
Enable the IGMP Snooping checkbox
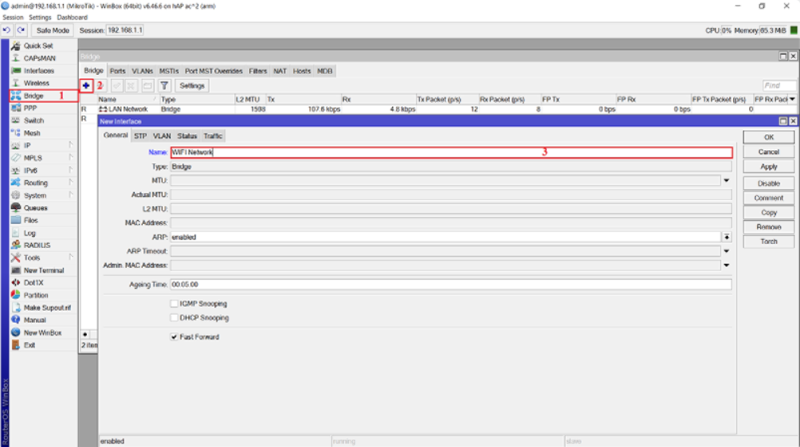click(175, 303)
